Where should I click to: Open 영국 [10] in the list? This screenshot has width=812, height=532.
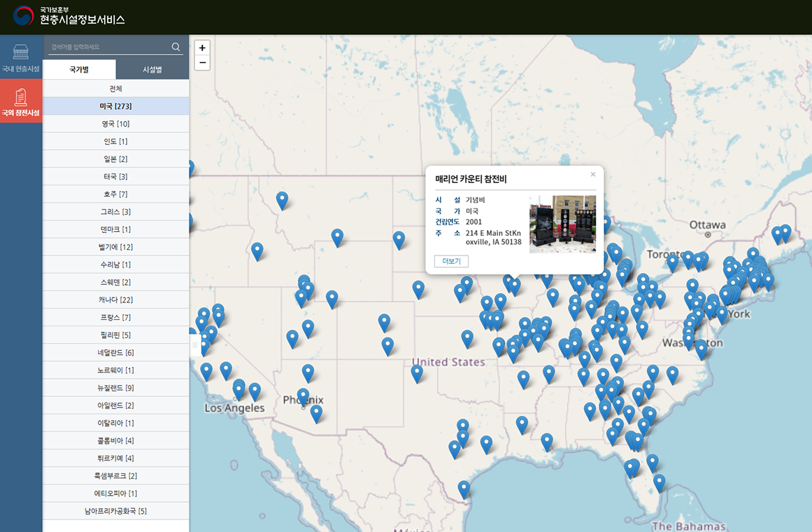point(116,124)
